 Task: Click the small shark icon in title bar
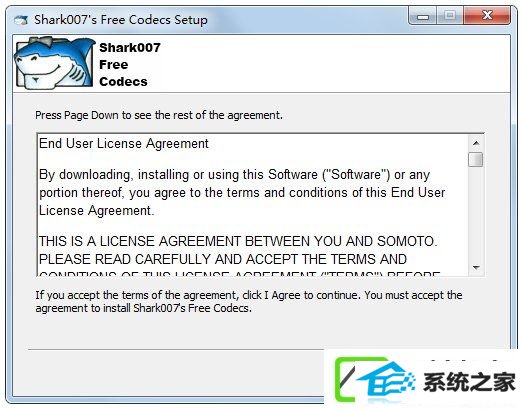tap(21, 20)
